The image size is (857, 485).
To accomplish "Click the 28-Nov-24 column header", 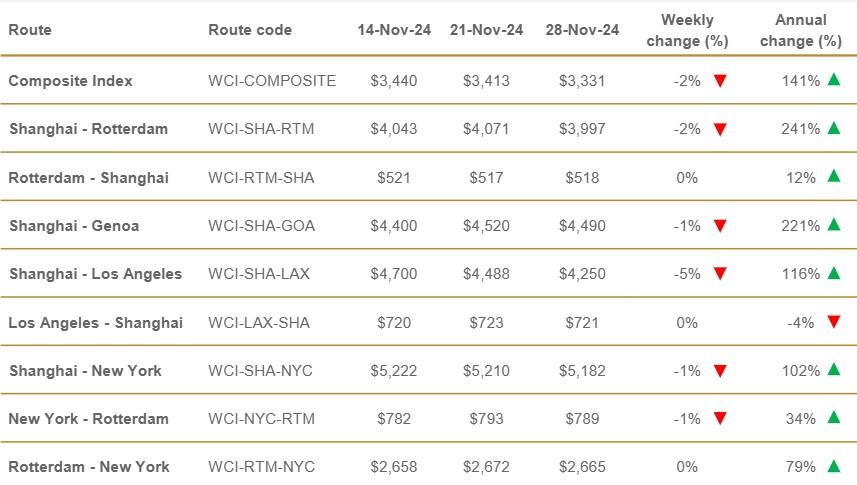I will [x=582, y=30].
